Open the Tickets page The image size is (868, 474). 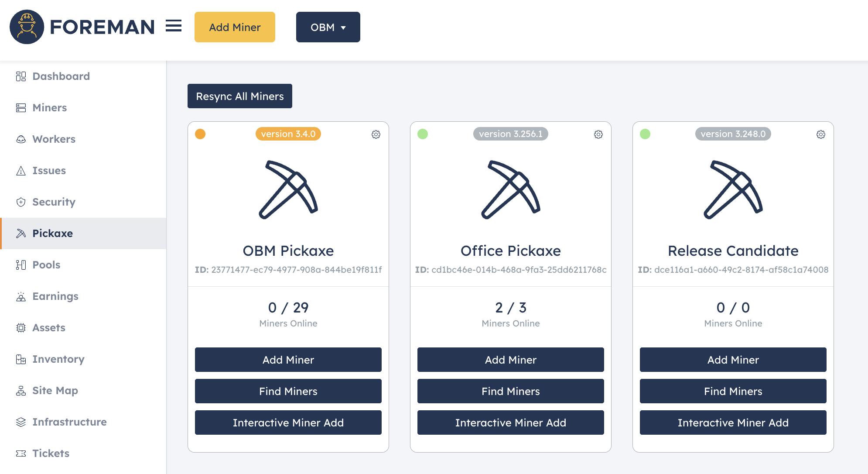(83, 453)
